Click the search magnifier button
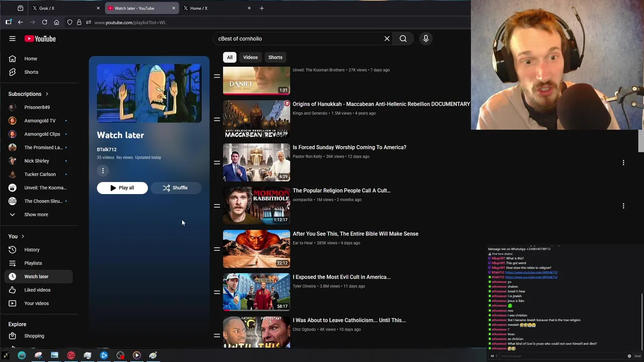 click(403, 39)
